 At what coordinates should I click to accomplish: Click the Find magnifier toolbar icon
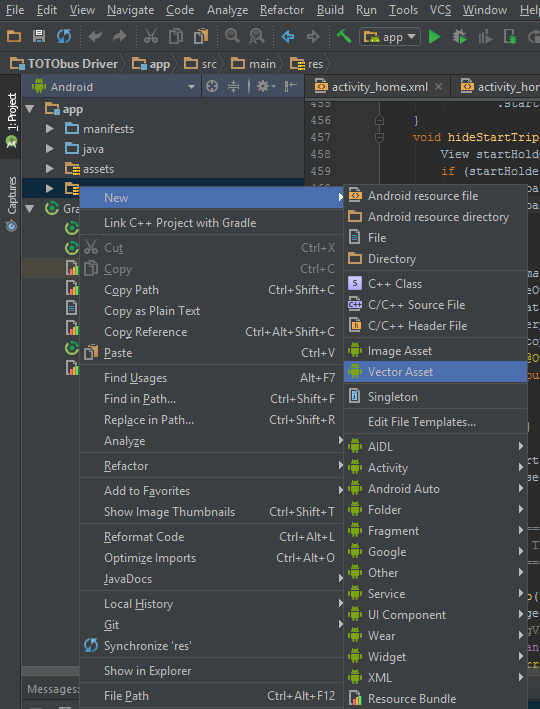click(x=232, y=36)
